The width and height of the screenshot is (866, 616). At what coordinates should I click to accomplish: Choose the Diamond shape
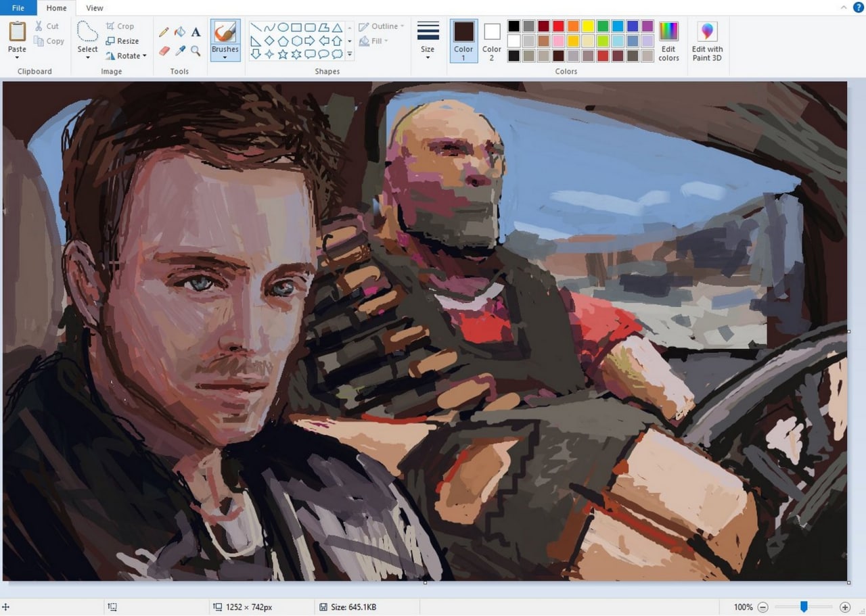click(x=270, y=41)
